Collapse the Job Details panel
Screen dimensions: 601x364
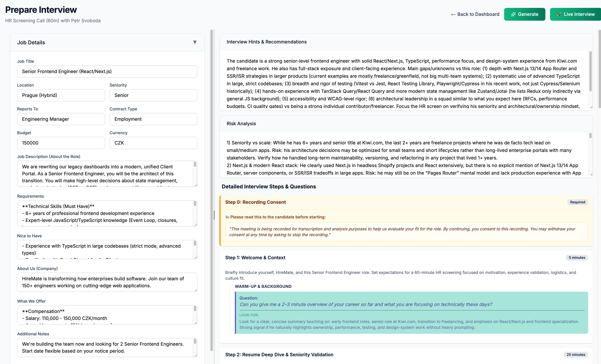point(195,42)
